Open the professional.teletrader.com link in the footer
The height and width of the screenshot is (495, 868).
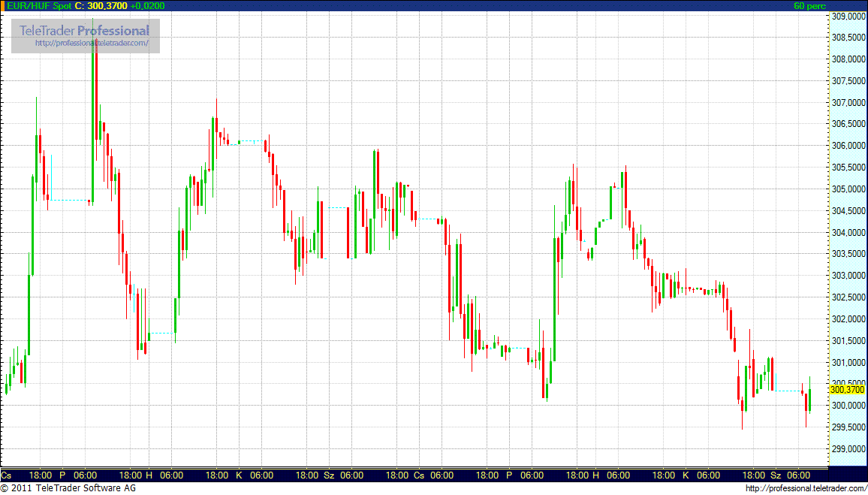pos(806,489)
